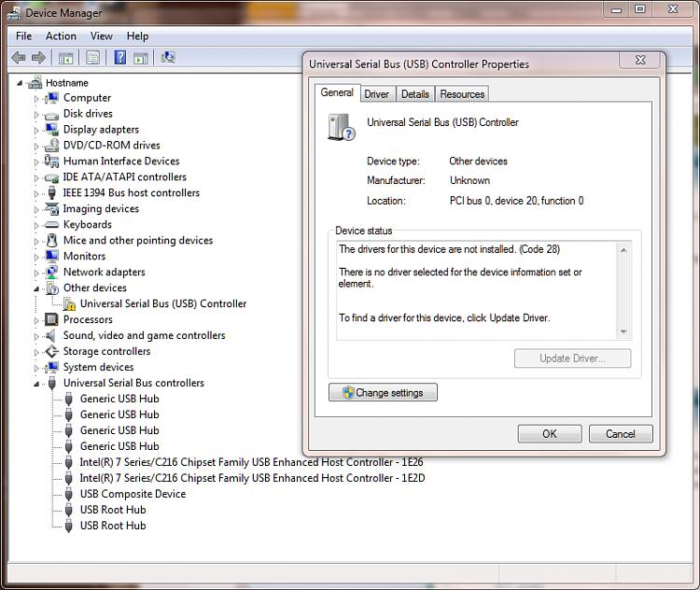Click the device icon in Properties dialog
This screenshot has width=700, height=590.
coord(342,127)
